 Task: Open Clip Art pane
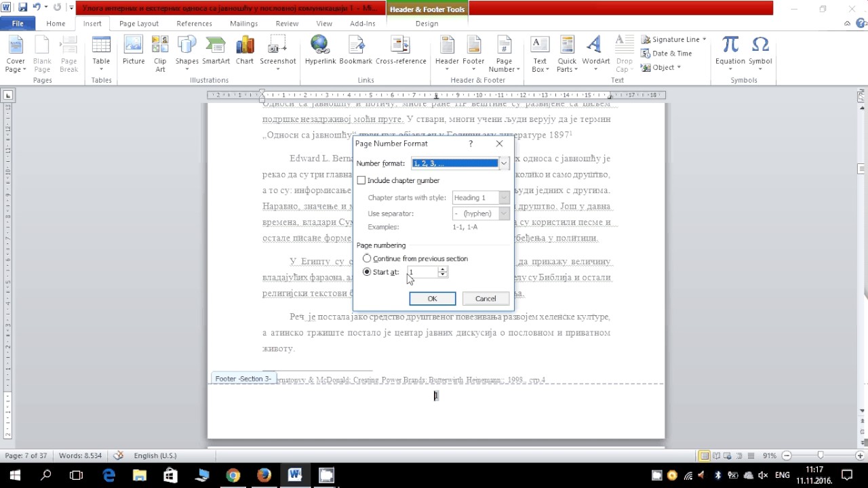pyautogui.click(x=160, y=54)
